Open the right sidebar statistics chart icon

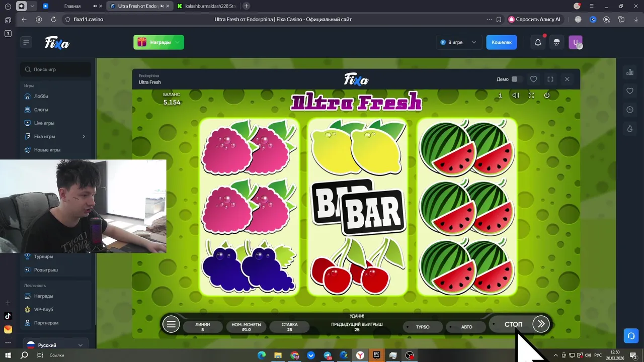pos(629,72)
